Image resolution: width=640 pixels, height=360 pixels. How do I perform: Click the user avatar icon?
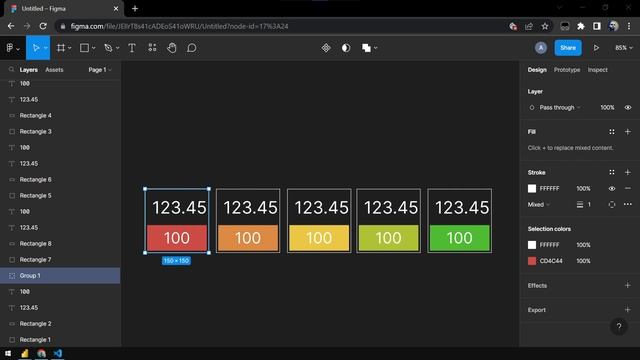(541, 48)
